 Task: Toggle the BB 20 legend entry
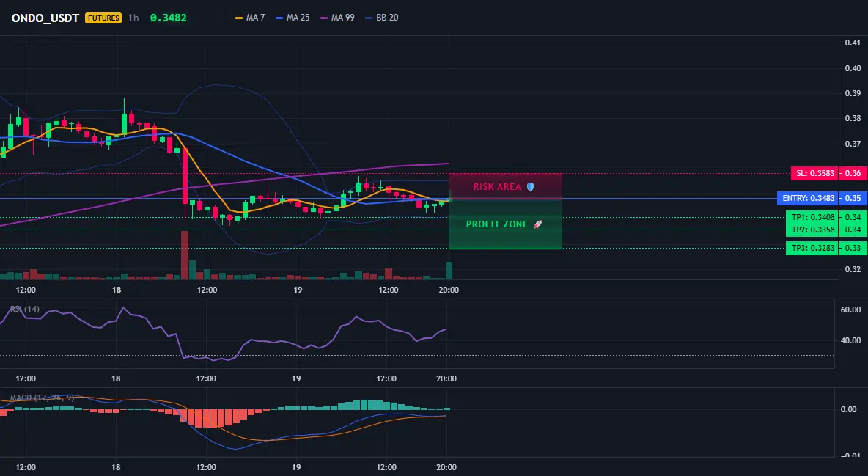point(382,18)
